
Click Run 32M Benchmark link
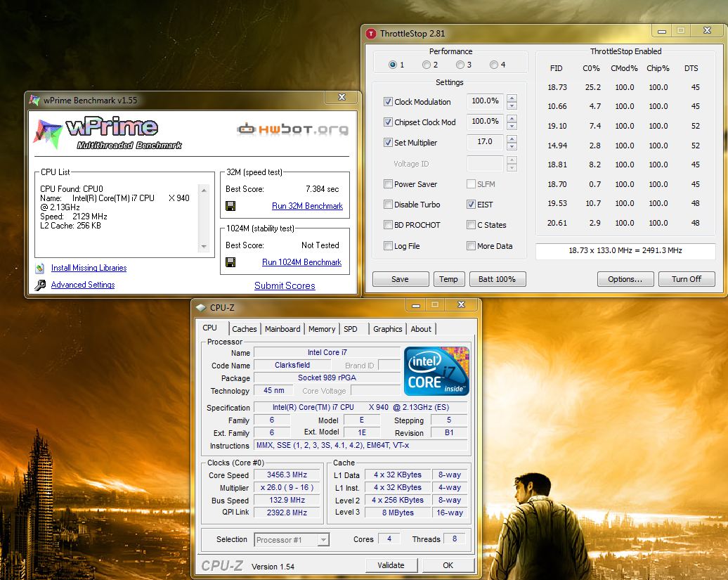[307, 206]
